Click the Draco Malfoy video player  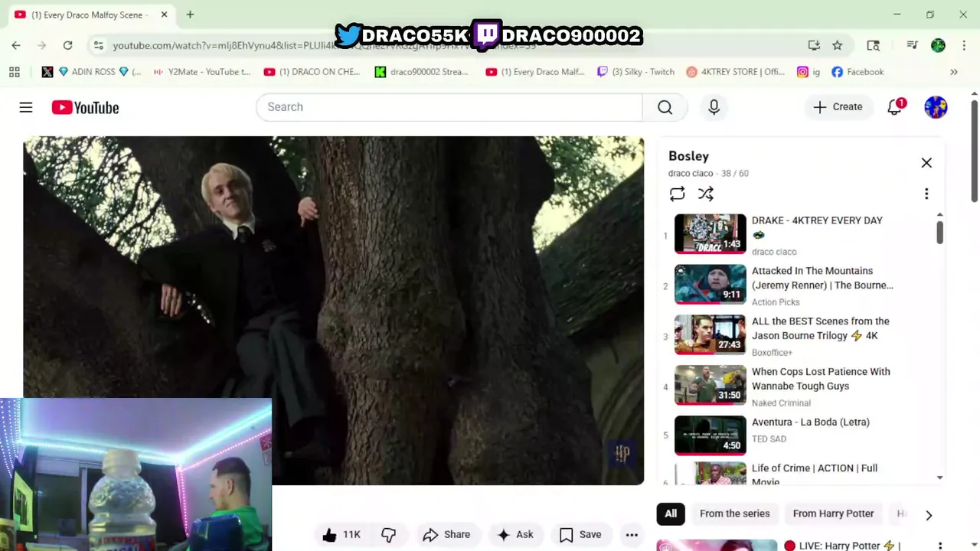point(333,310)
